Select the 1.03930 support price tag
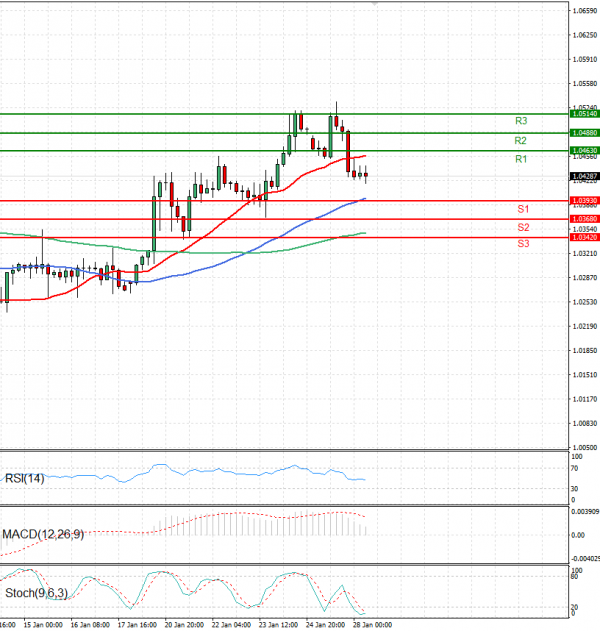Screen dimensions: 600x631 (585, 200)
